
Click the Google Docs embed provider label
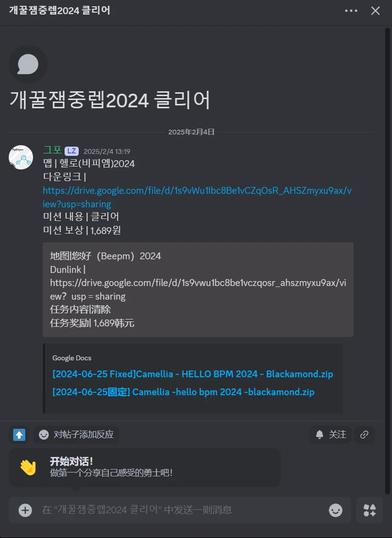point(72,358)
